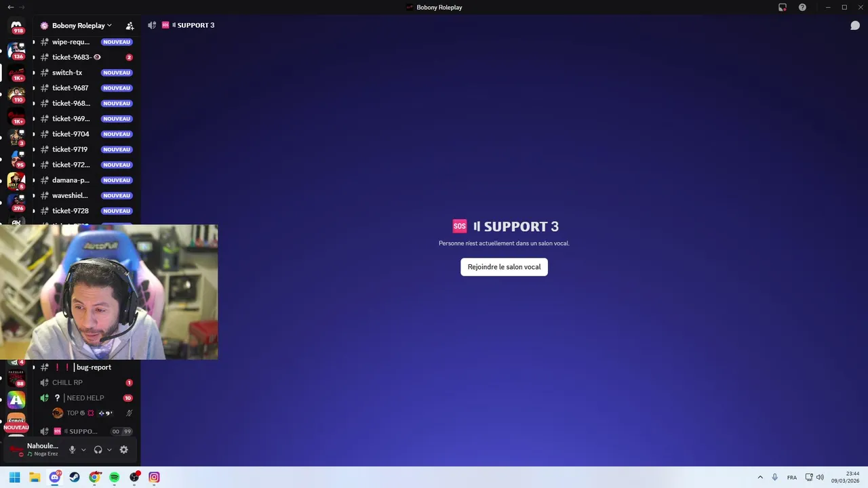Open the server icon with 110 badge
This screenshot has width=868, height=488.
click(16, 94)
